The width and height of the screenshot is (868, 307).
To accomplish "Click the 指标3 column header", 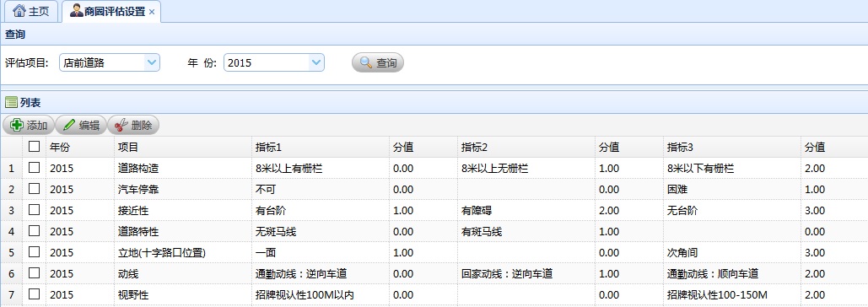I will point(732,147).
